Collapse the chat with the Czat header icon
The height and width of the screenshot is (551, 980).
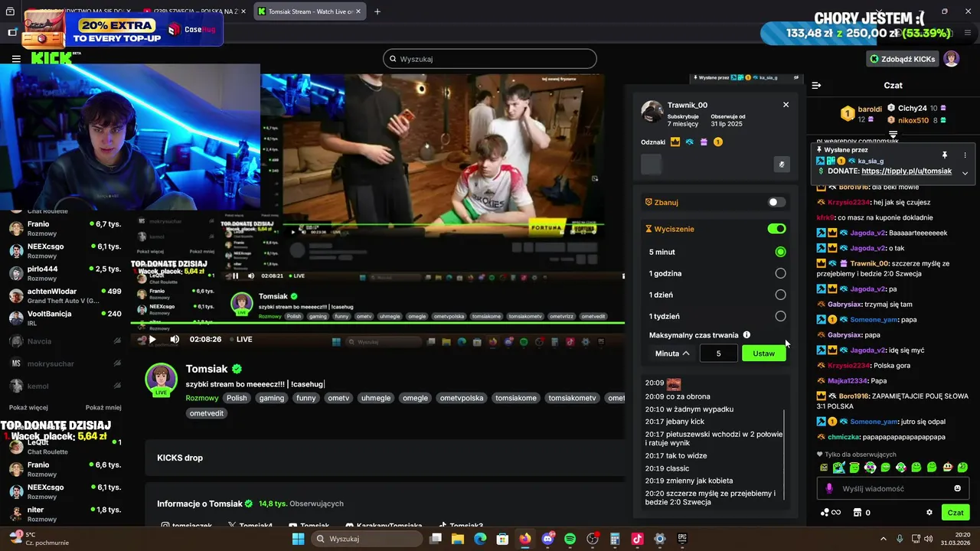click(816, 86)
